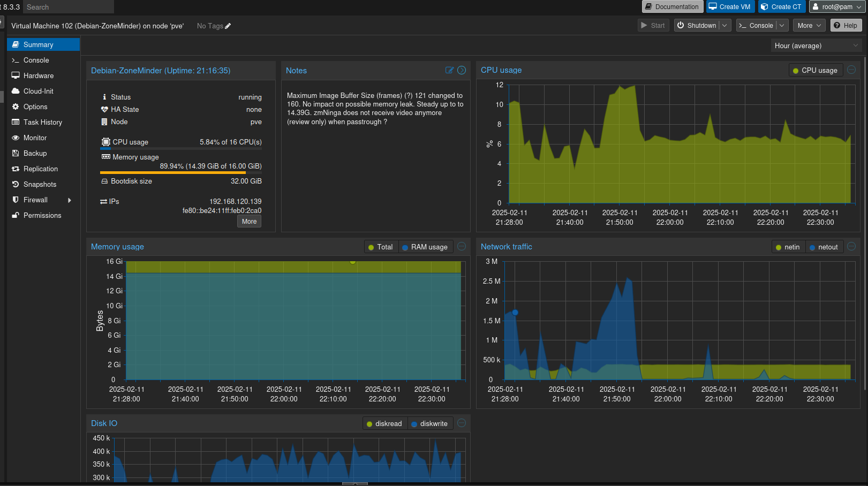Click the Task History list icon
Image resolution: width=868 pixels, height=486 pixels.
[16, 122]
